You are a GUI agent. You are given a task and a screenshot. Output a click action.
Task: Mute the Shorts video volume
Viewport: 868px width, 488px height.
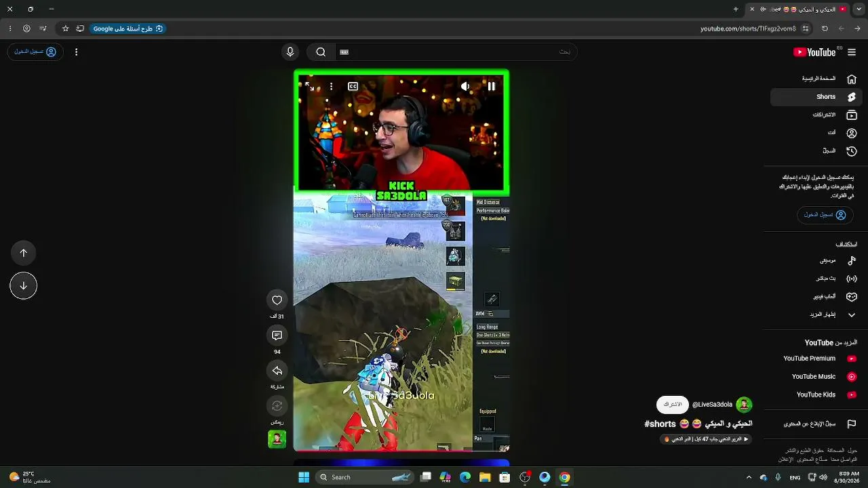pos(465,86)
